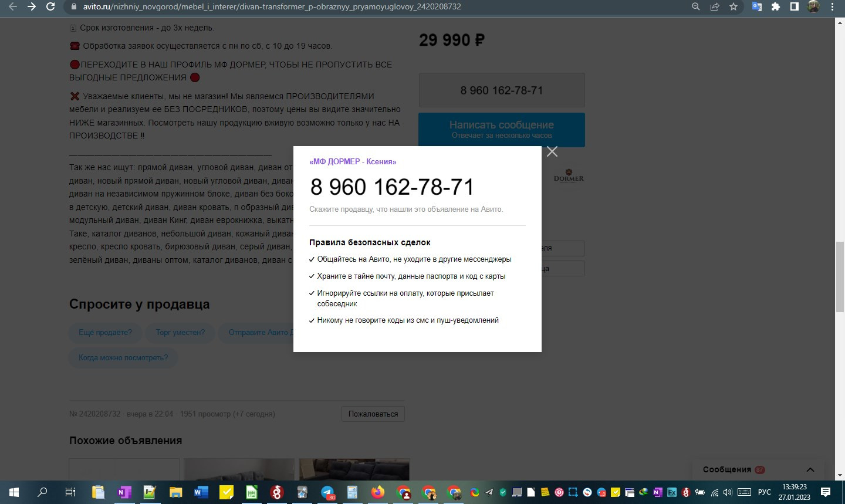Screen dimensions: 845x504
Task: Choose the «Когда можно посмотреть?» quick question
Action: [123, 358]
